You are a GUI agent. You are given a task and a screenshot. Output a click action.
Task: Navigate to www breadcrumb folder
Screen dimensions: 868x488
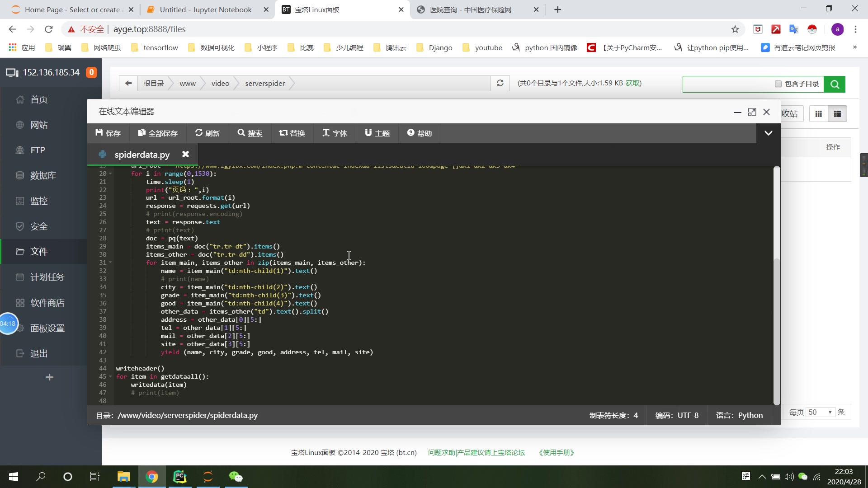(188, 84)
